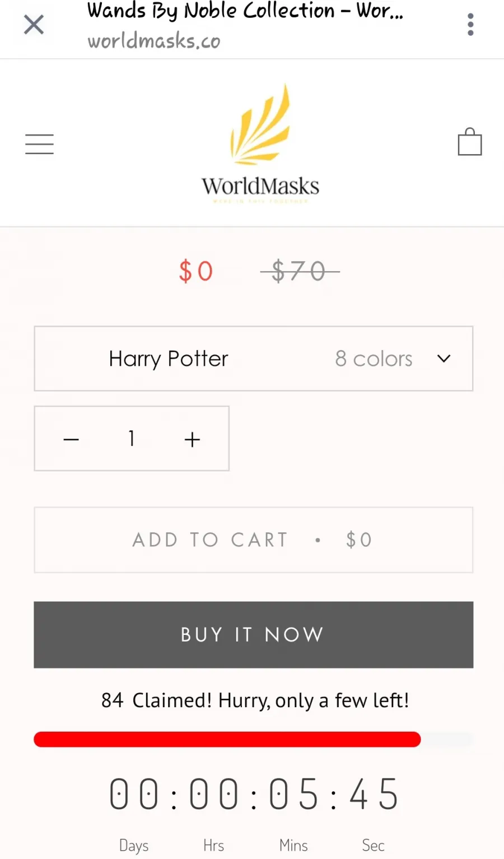The height and width of the screenshot is (859, 504).
Task: Click the page title in browser bar
Action: [245, 10]
